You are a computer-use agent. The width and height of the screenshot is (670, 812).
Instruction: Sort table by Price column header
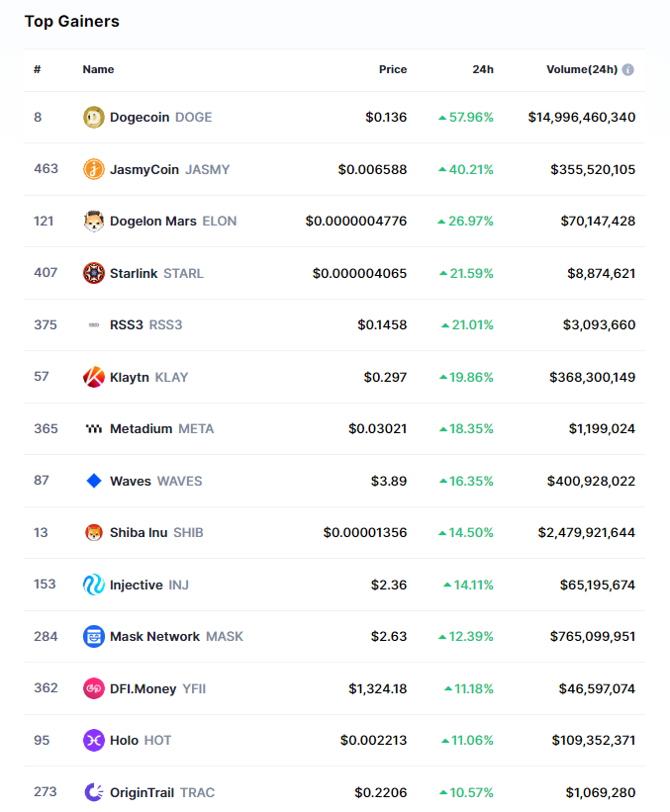393,69
